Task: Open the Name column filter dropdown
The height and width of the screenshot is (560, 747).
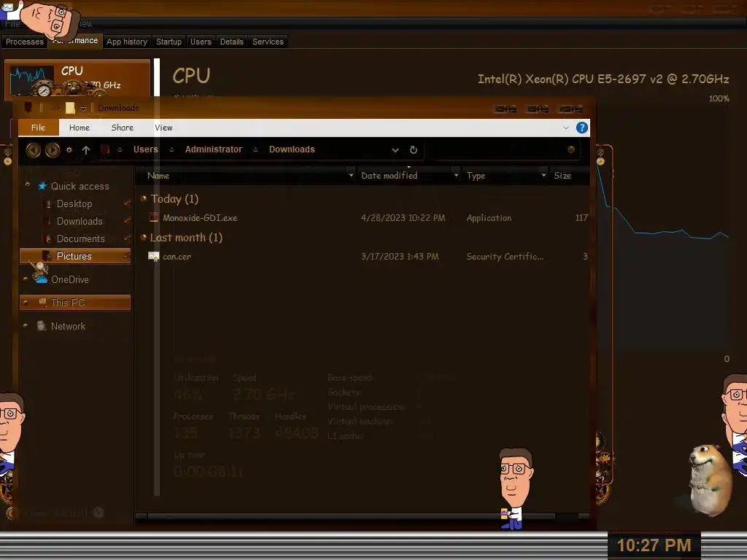Action: [x=351, y=176]
